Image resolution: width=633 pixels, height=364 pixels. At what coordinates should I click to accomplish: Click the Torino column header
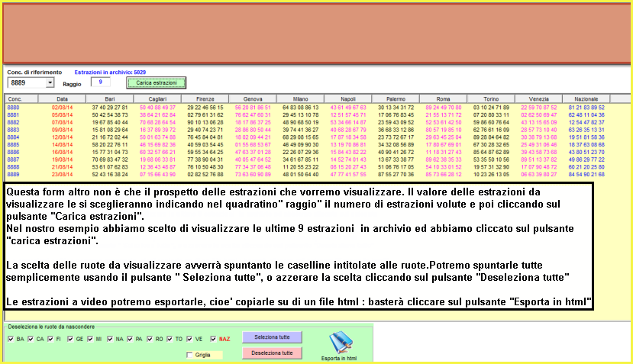coord(491,99)
